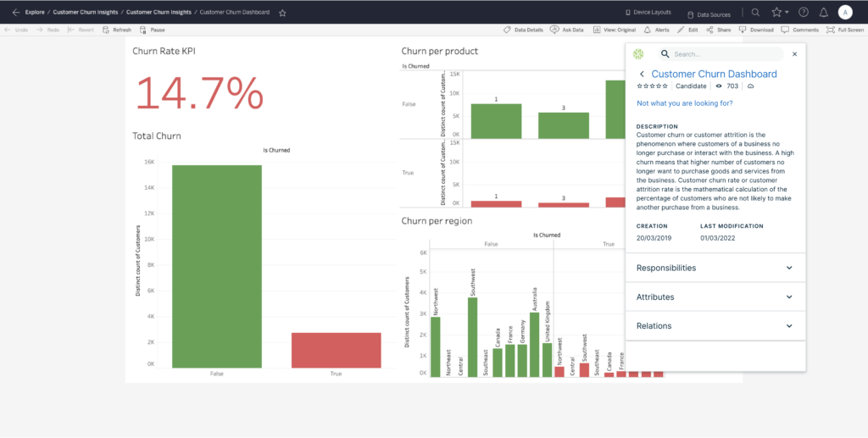868x438 pixels.
Task: Select green Australia bar in Churn per region
Action: point(534,345)
